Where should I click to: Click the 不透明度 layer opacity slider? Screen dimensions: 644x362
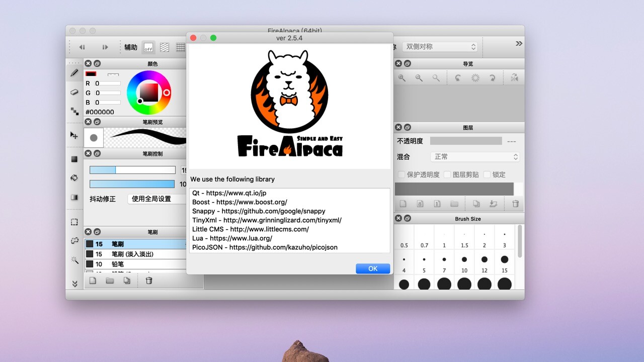tap(466, 141)
